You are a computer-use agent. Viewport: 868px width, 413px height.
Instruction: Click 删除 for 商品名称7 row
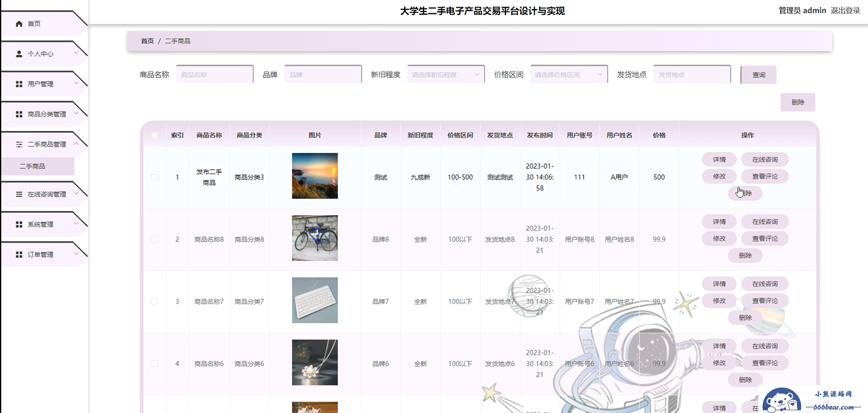[745, 318]
